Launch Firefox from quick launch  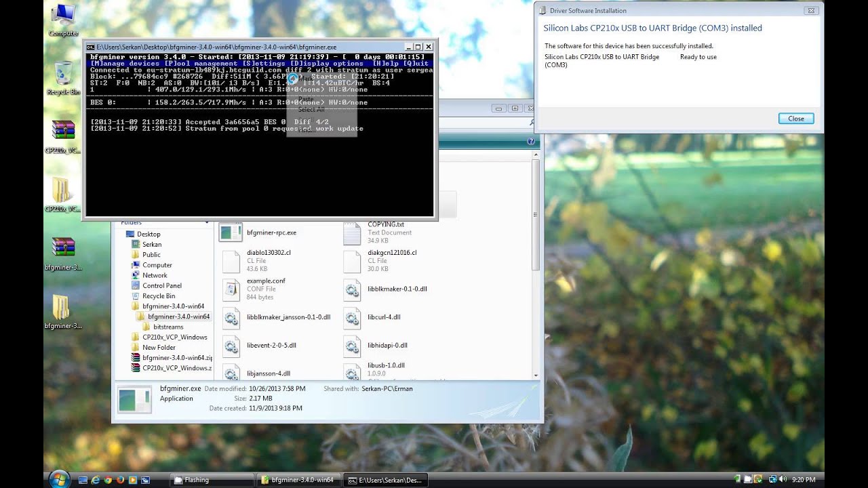120,480
